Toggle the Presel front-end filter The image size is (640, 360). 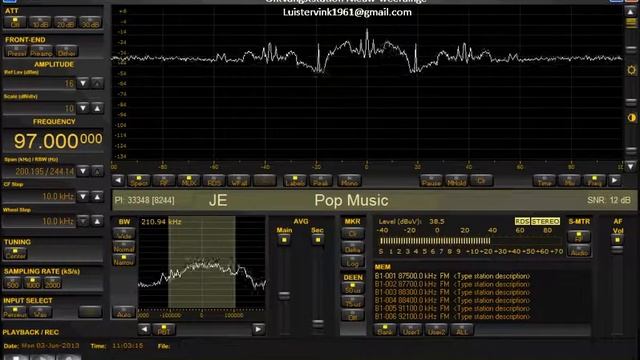(x=16, y=51)
